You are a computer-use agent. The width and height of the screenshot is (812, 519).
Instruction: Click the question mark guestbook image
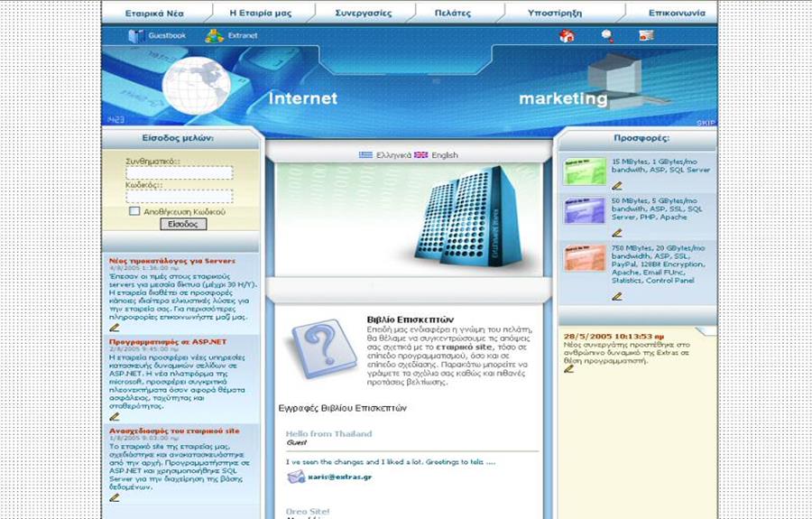pyautogui.click(x=324, y=349)
